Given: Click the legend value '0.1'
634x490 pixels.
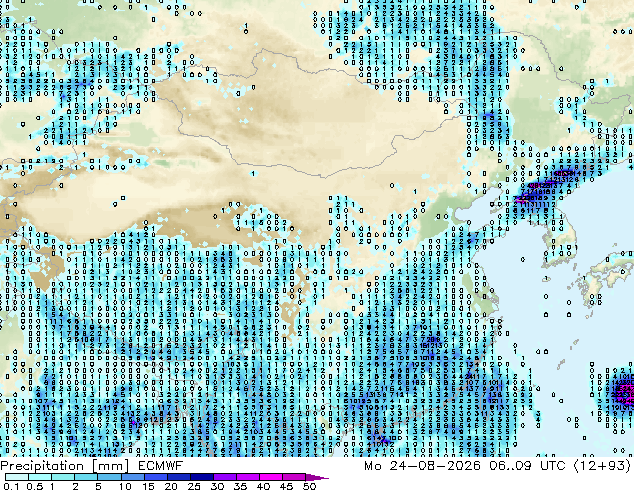Looking at the screenshot, I should coord(12,486).
